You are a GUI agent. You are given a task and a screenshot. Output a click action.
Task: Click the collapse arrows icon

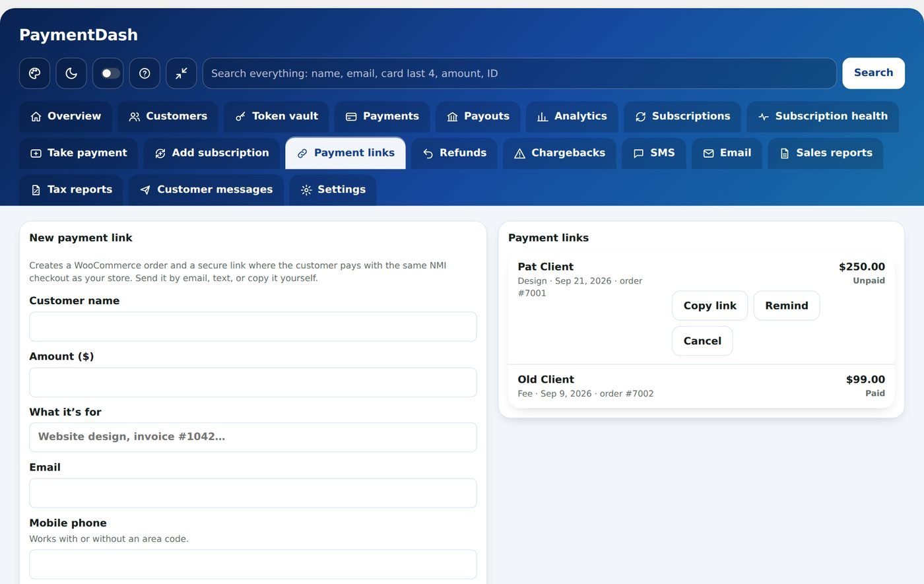tap(181, 73)
